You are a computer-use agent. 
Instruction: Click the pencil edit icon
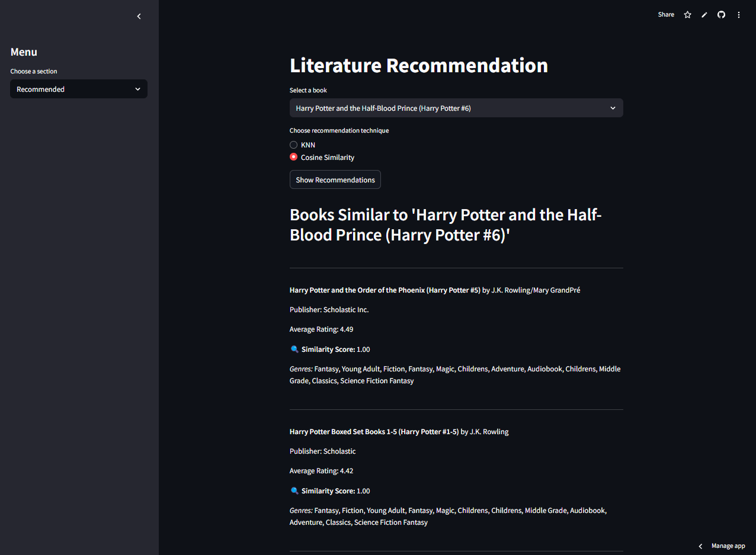coord(704,15)
